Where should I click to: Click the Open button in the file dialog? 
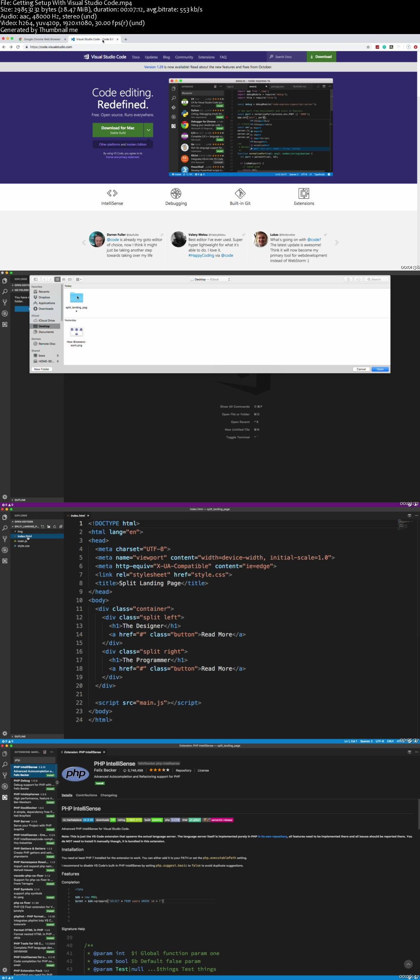click(380, 369)
